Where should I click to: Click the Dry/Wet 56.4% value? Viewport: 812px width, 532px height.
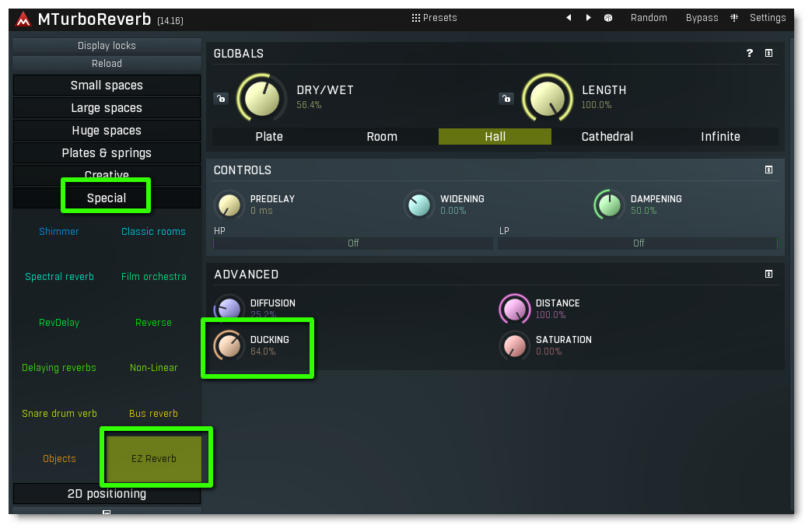click(x=309, y=105)
